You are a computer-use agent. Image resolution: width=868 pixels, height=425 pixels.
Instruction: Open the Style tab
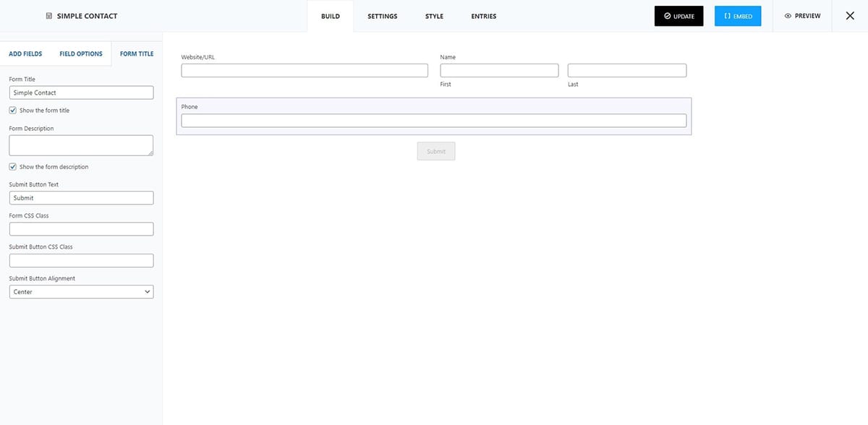(x=434, y=16)
